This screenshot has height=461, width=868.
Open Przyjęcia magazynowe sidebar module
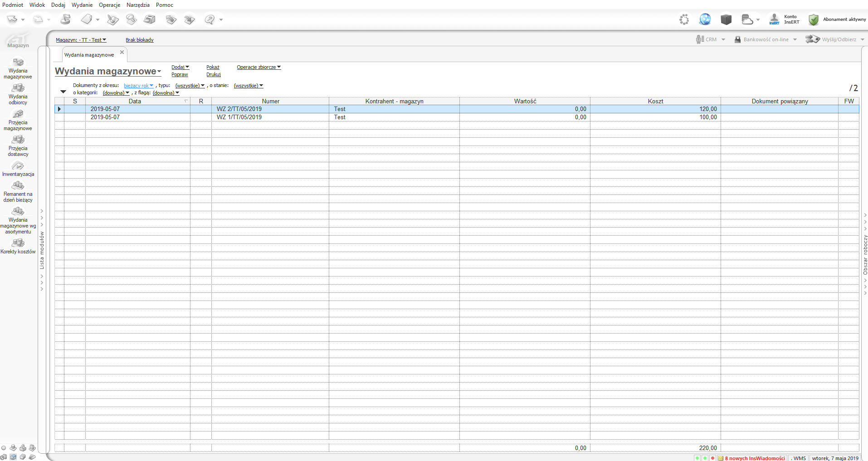coord(18,120)
